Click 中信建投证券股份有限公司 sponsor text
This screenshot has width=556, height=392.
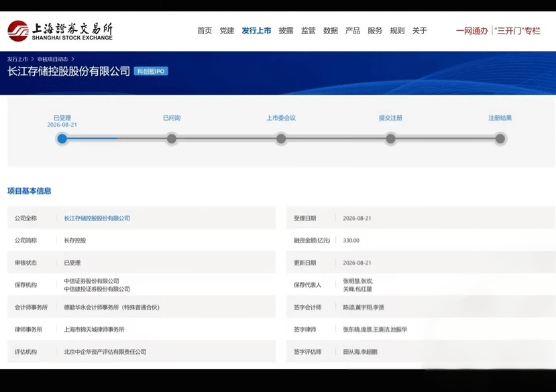[x=97, y=289]
